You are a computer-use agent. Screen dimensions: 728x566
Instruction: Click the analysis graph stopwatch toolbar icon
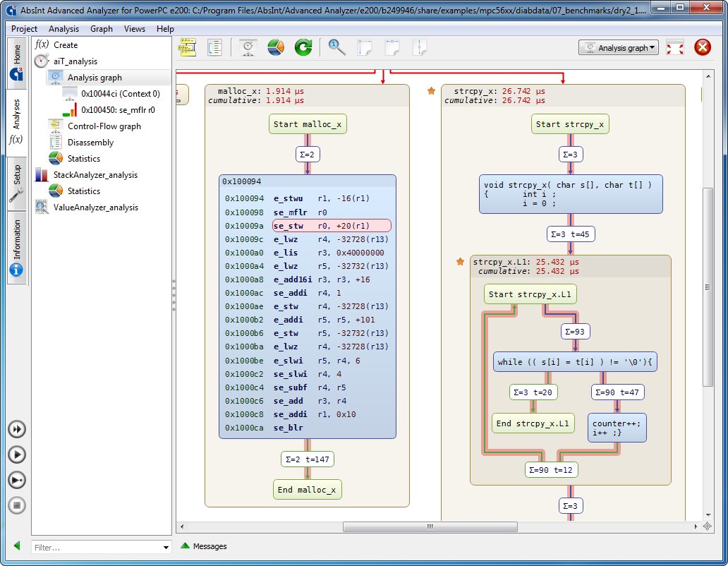[x=248, y=47]
